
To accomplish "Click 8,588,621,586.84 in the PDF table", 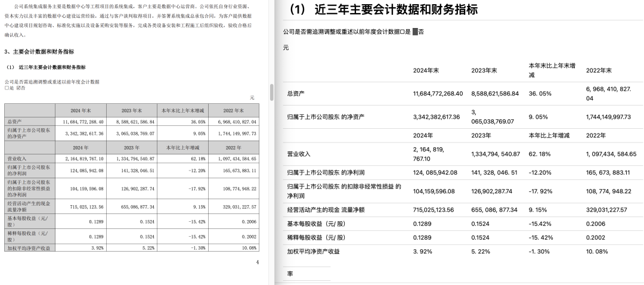I will 134,122.
